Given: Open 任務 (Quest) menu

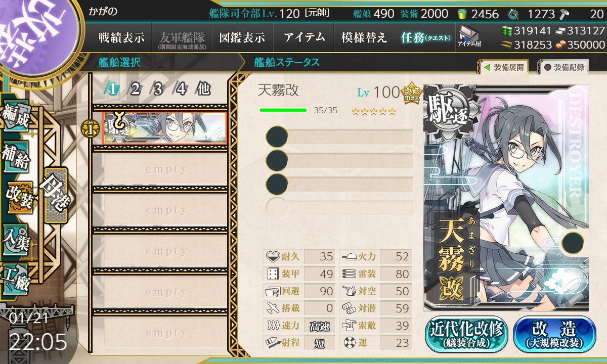Looking at the screenshot, I should click(425, 37).
